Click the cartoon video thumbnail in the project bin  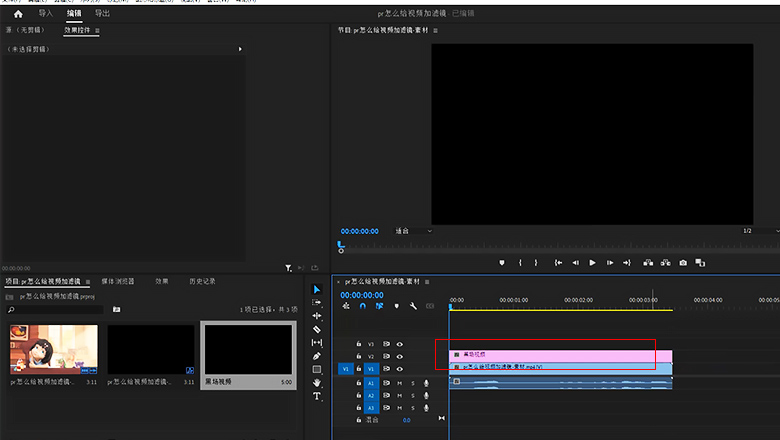point(54,349)
